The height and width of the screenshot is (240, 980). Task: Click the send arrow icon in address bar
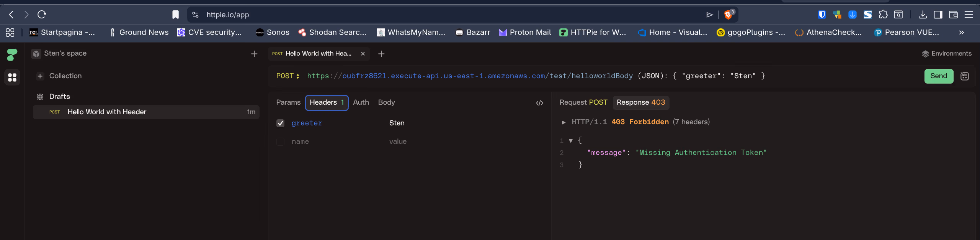tap(710, 15)
